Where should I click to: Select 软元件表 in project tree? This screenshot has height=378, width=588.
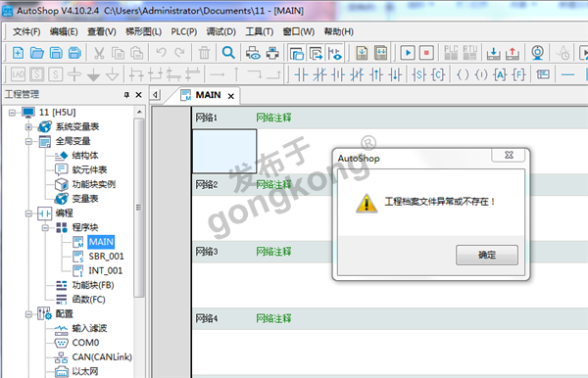coord(89,169)
